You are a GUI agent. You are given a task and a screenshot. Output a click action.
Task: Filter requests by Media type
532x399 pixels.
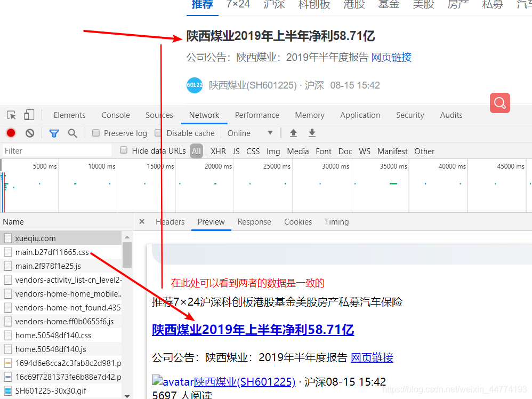(297, 151)
